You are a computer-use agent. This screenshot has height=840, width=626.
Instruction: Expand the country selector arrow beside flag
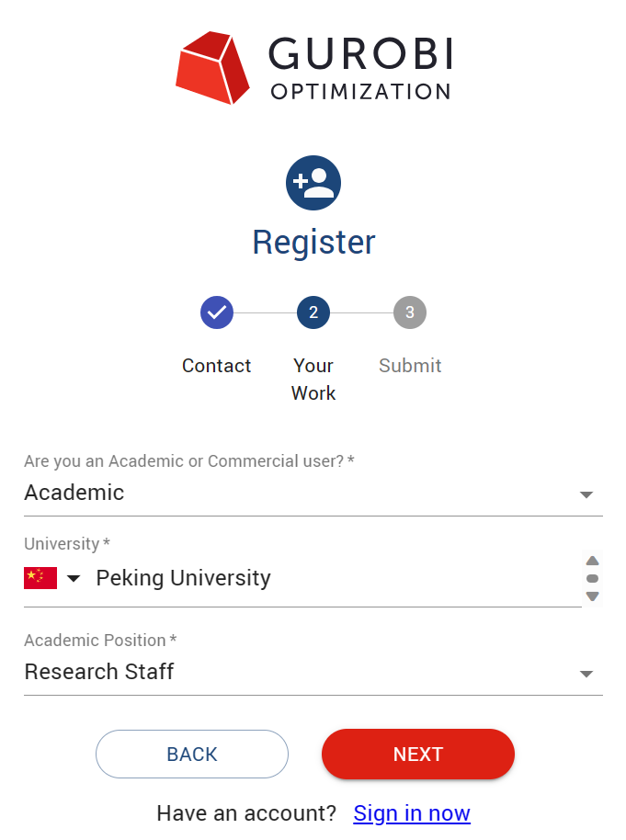pos(74,578)
